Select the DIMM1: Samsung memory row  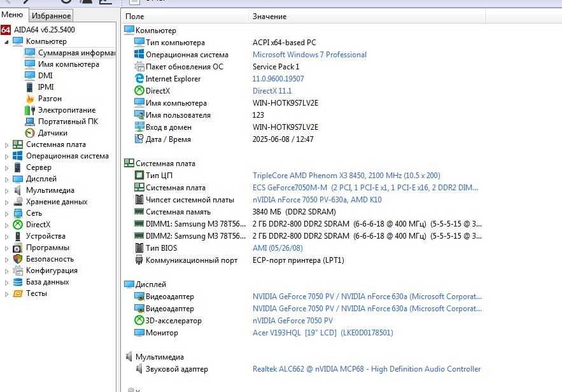point(305,224)
